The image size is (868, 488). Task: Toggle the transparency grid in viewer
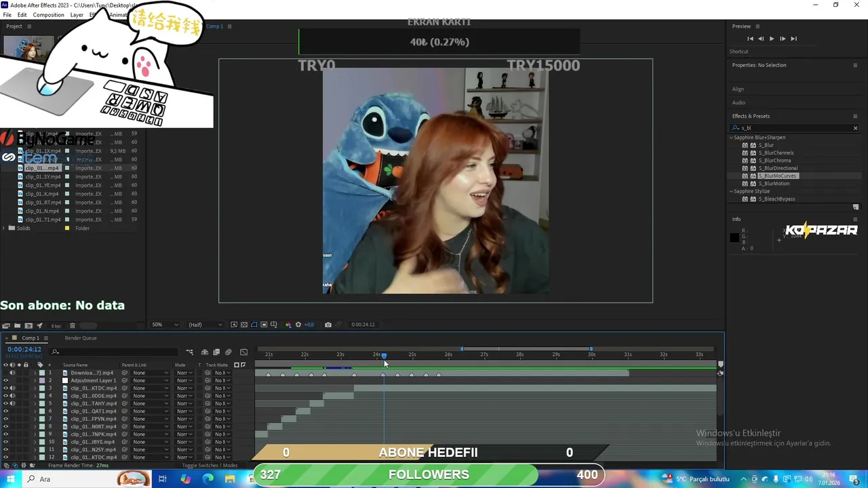[x=244, y=325]
